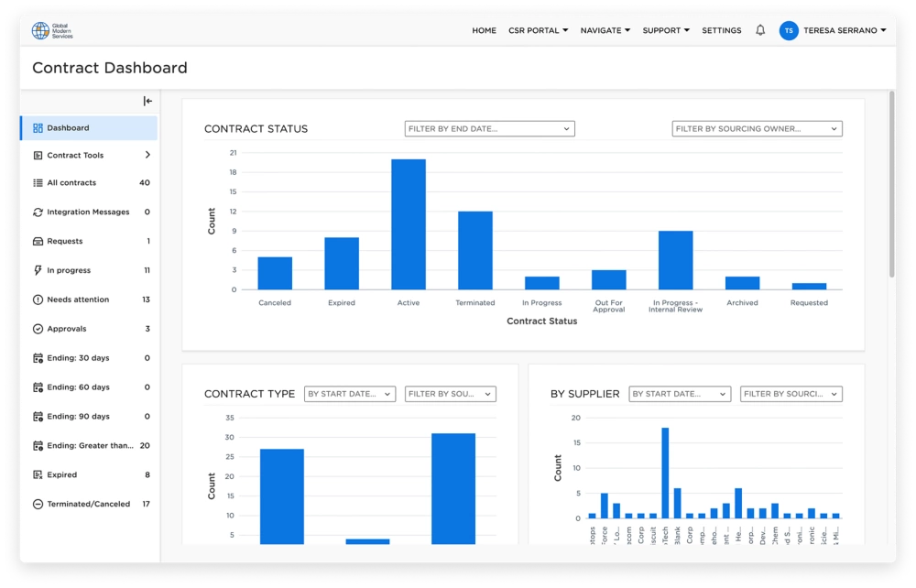This screenshot has width=916, height=588.
Task: Click the Needs attention alert icon
Action: click(x=37, y=299)
